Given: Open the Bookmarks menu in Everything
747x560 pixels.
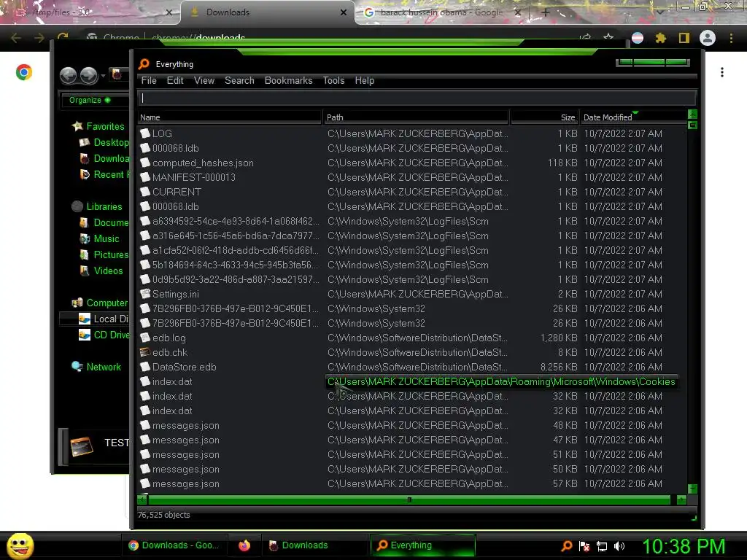Looking at the screenshot, I should point(288,80).
